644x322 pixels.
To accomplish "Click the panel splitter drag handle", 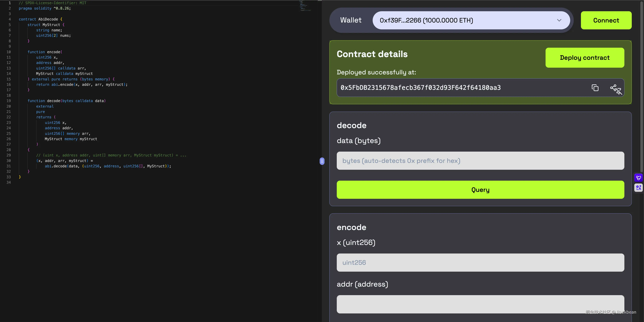I will tap(322, 161).
